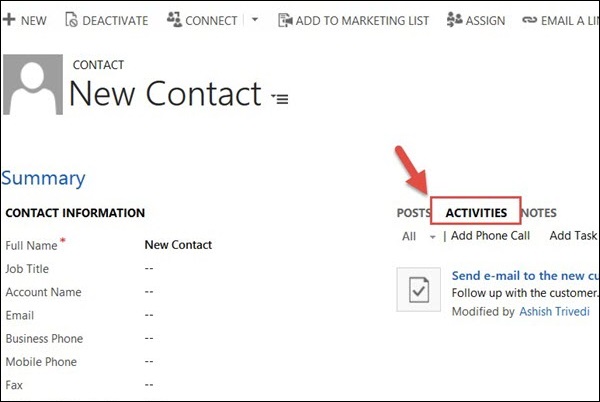Open the Notes tab
The image size is (600, 402).
click(540, 213)
